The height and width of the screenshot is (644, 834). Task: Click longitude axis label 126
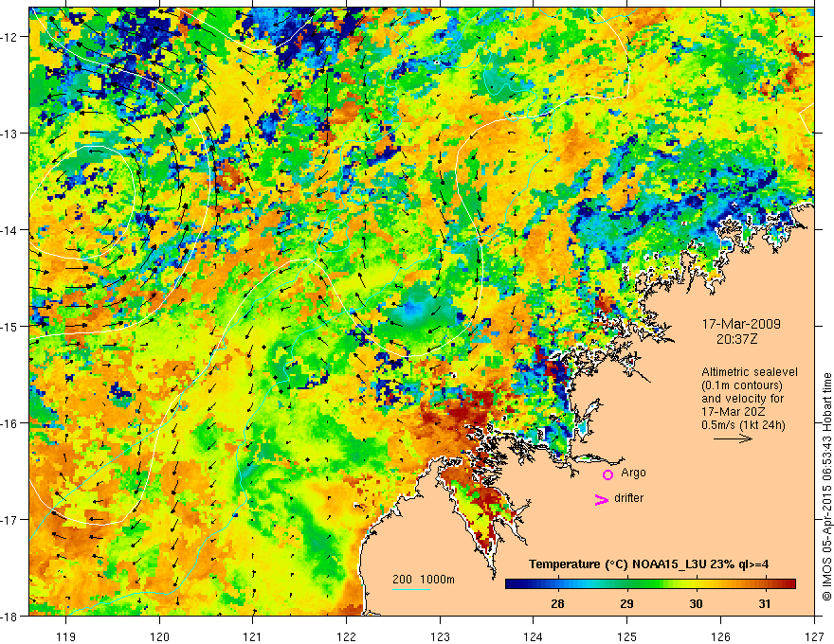pos(720,637)
